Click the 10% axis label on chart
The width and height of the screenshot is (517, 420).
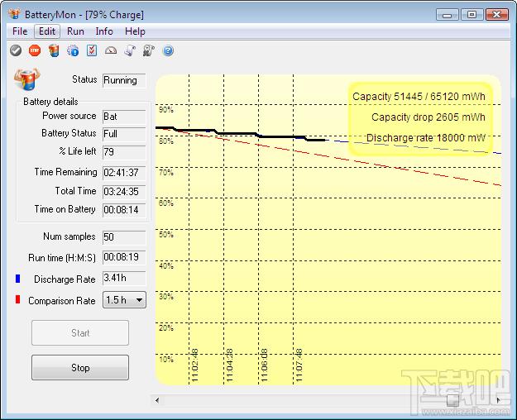tap(165, 360)
